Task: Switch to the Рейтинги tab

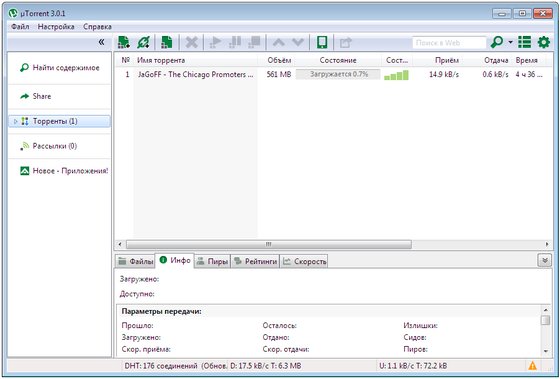Action: (255, 261)
